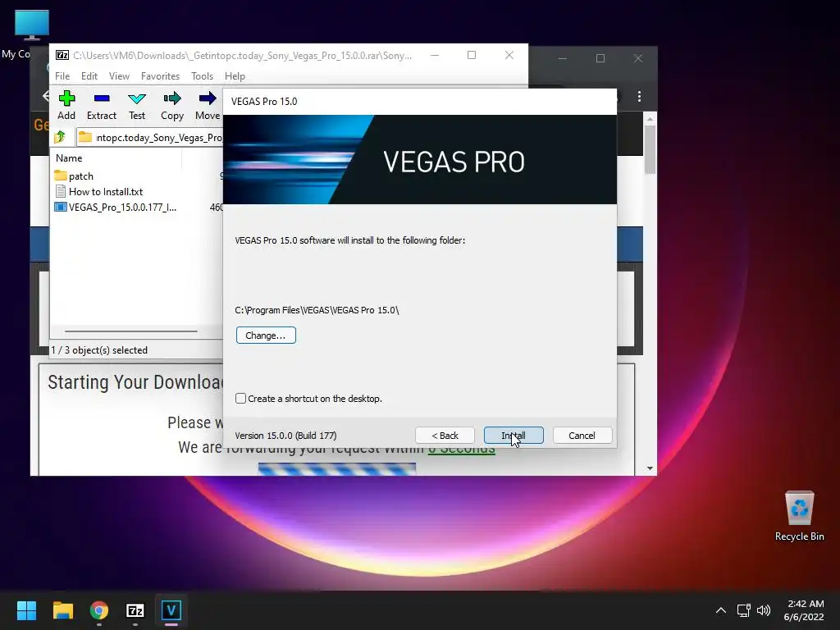Show hidden system tray icons
The height and width of the screenshot is (630, 840).
pyautogui.click(x=721, y=610)
